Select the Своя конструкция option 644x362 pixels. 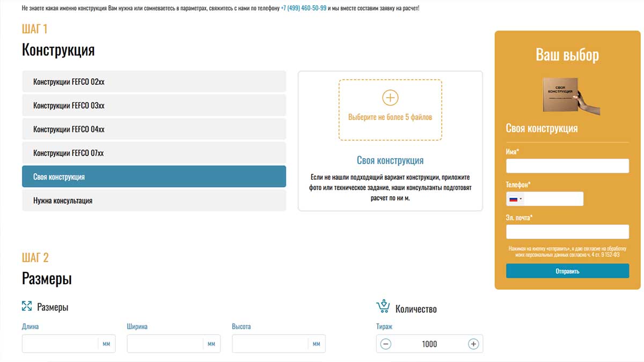(x=153, y=177)
